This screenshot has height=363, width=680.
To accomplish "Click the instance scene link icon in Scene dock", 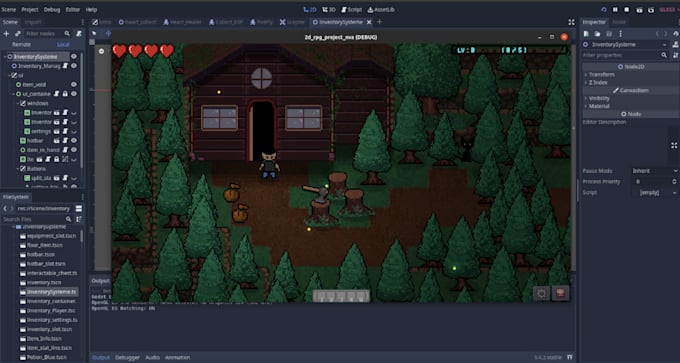I will (17, 33).
